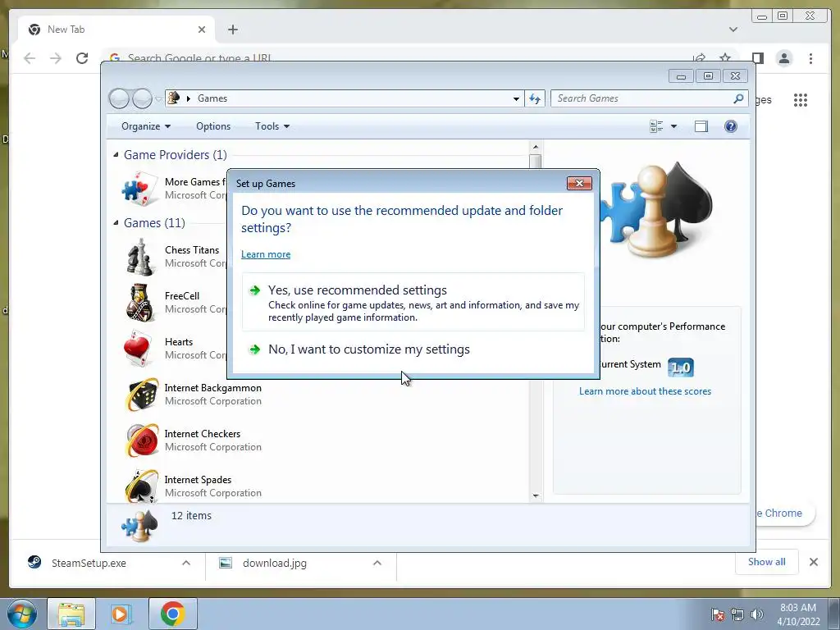
Task: Select Internet Checkers text label
Action: point(202,434)
